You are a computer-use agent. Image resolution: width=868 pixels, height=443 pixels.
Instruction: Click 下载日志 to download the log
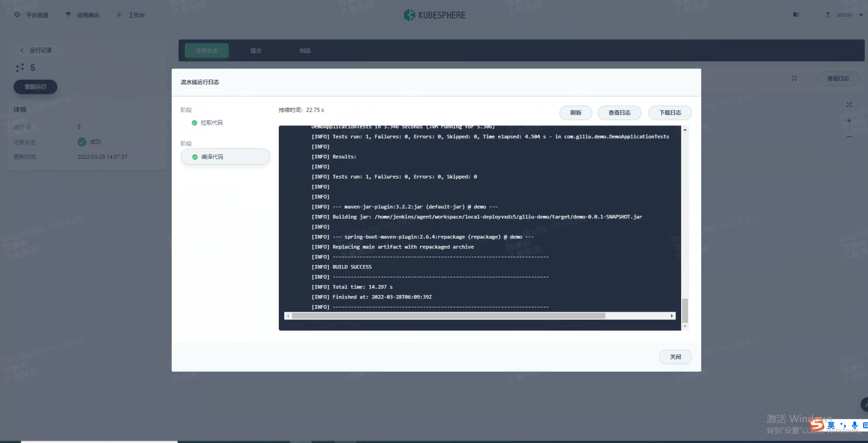pos(670,113)
